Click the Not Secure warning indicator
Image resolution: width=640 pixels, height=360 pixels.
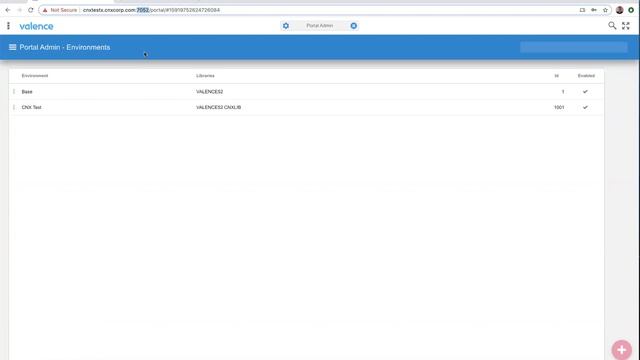click(x=60, y=10)
